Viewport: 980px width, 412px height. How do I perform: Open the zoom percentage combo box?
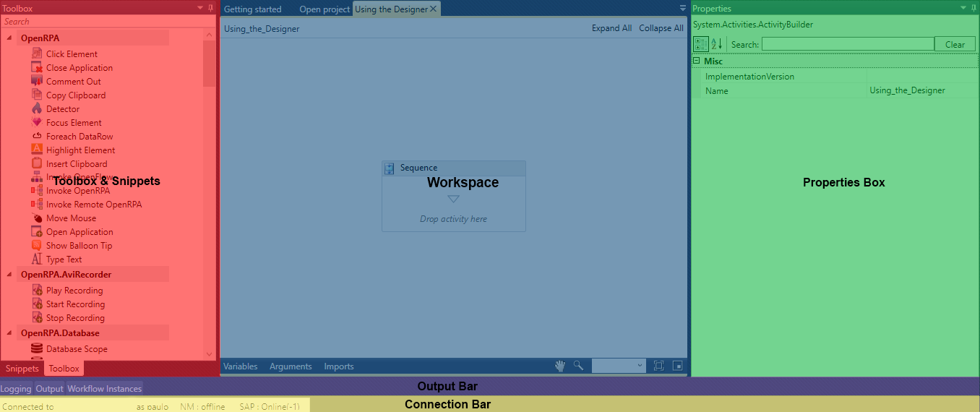pyautogui.click(x=619, y=366)
